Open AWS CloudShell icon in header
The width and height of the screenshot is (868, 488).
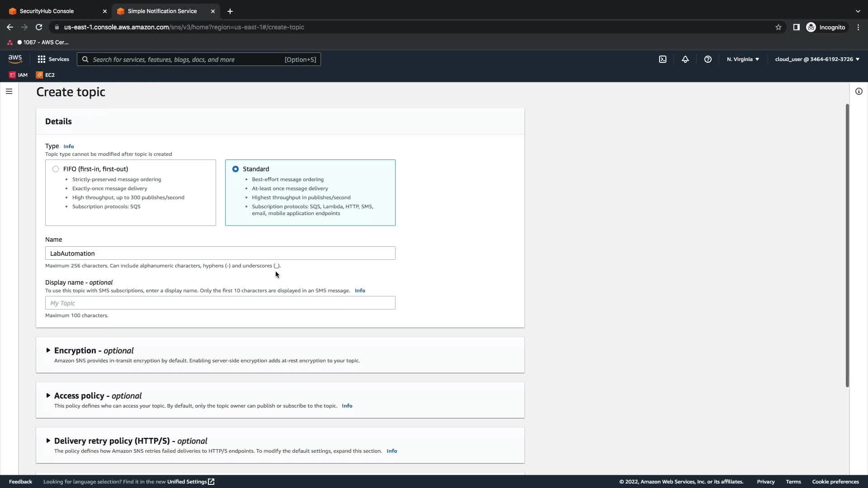tap(662, 59)
